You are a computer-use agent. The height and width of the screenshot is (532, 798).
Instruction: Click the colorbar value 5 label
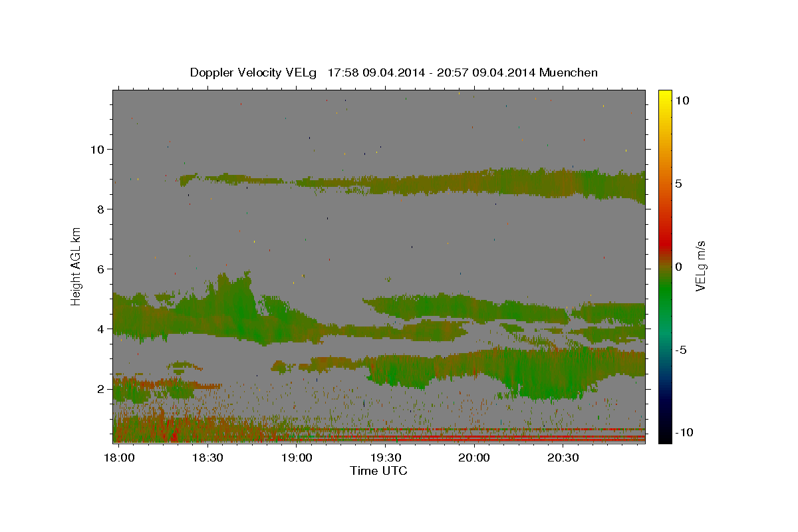[x=678, y=184]
